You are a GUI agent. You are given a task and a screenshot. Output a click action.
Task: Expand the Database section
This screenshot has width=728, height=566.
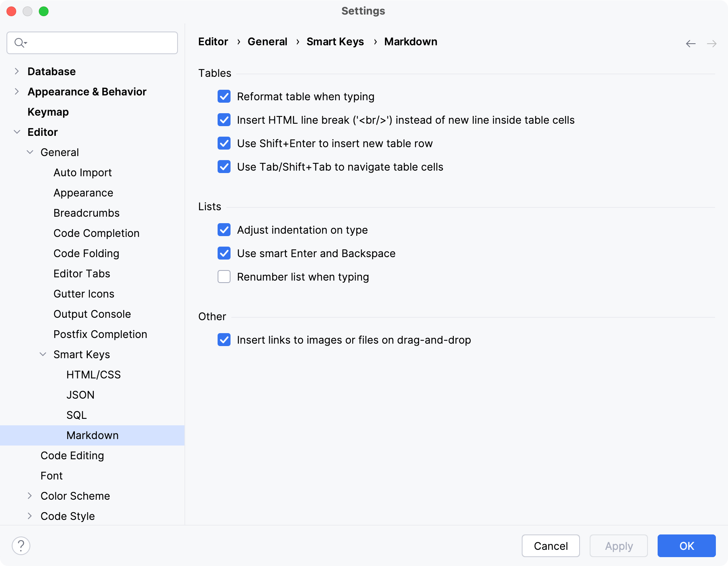[x=17, y=71]
